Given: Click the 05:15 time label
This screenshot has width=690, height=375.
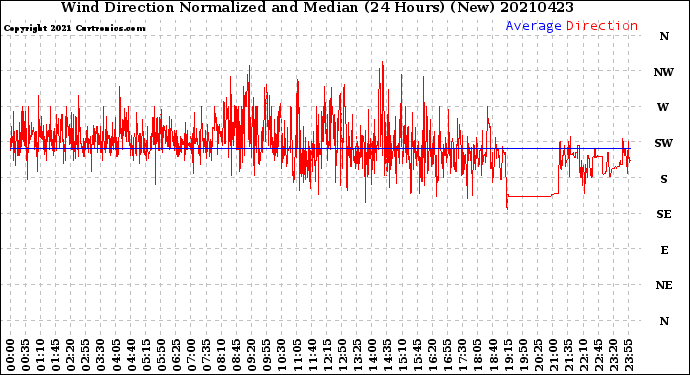Looking at the screenshot, I should tap(146, 355).
